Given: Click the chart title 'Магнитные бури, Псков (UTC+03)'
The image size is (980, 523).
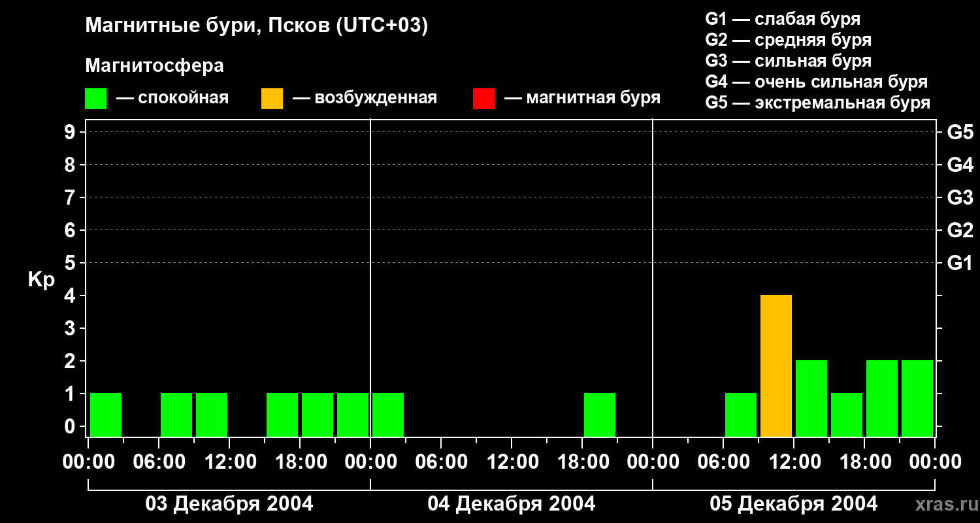Looking at the screenshot, I should click(257, 26).
